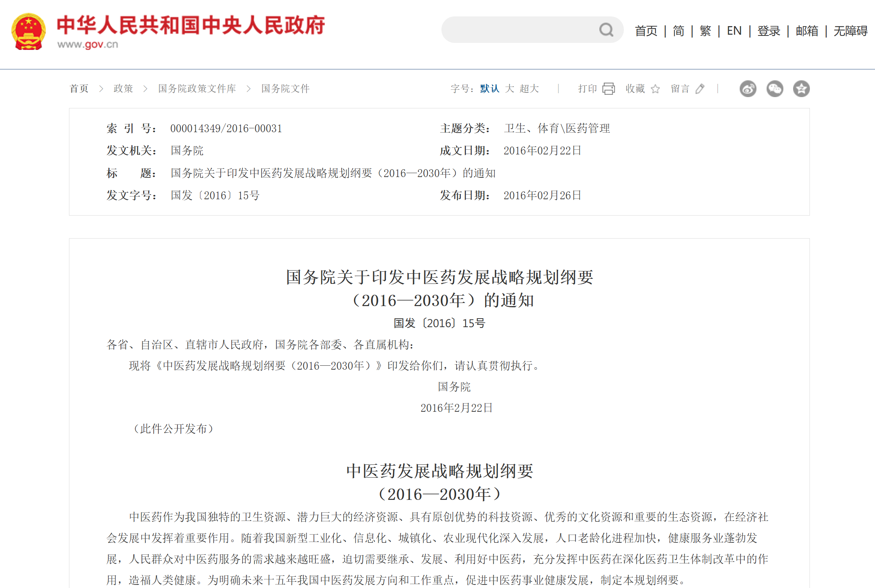Click the 发文机关 value 国务院
The image size is (875, 588).
[187, 151]
